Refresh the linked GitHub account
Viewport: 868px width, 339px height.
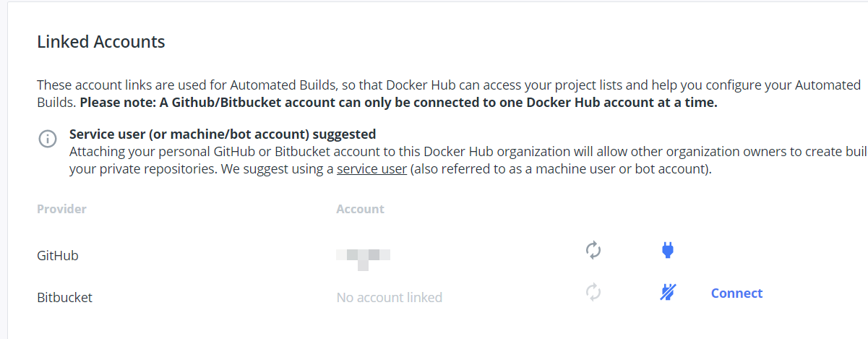[593, 251]
